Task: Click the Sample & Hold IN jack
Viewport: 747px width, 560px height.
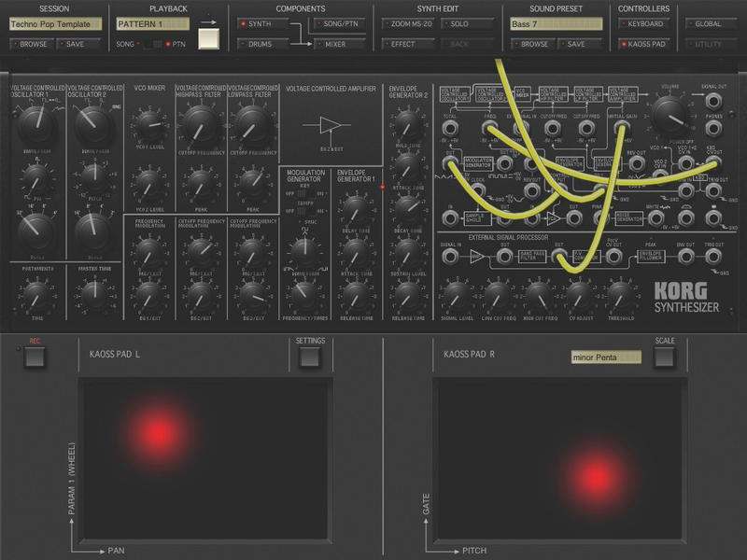Action: point(450,218)
